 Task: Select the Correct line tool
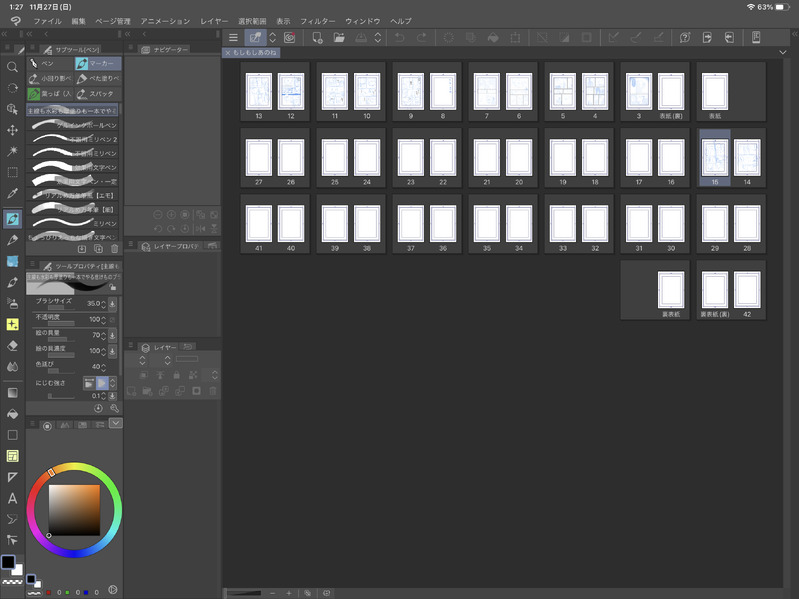click(x=12, y=540)
